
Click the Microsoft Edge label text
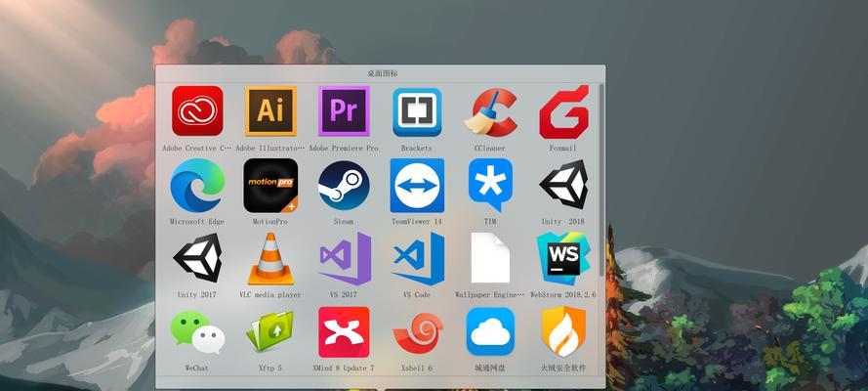pos(197,222)
